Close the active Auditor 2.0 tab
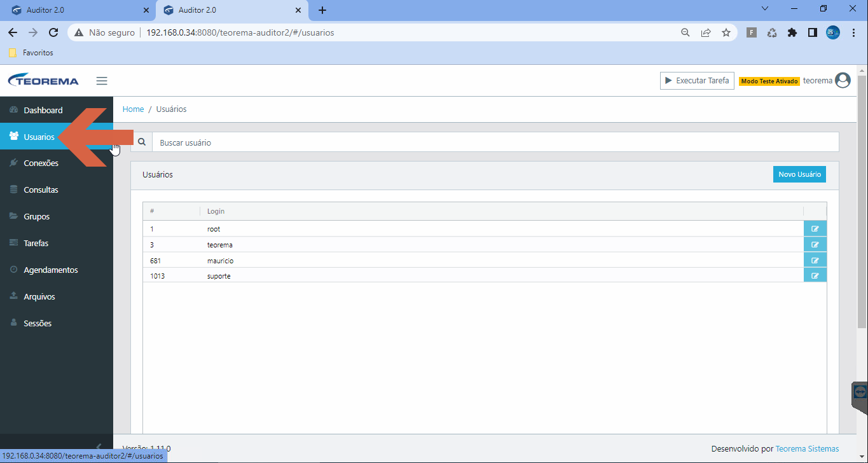The image size is (868, 463). (x=298, y=10)
